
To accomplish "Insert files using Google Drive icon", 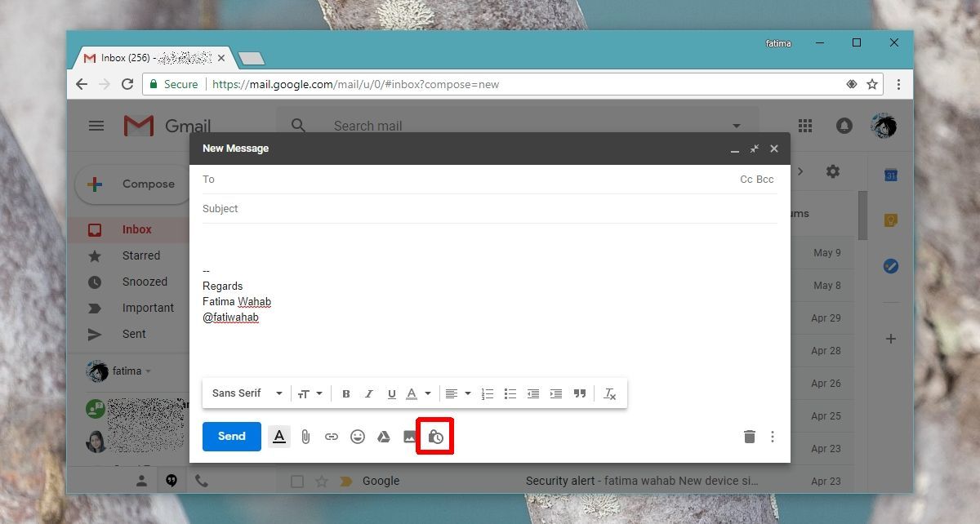I will click(383, 437).
